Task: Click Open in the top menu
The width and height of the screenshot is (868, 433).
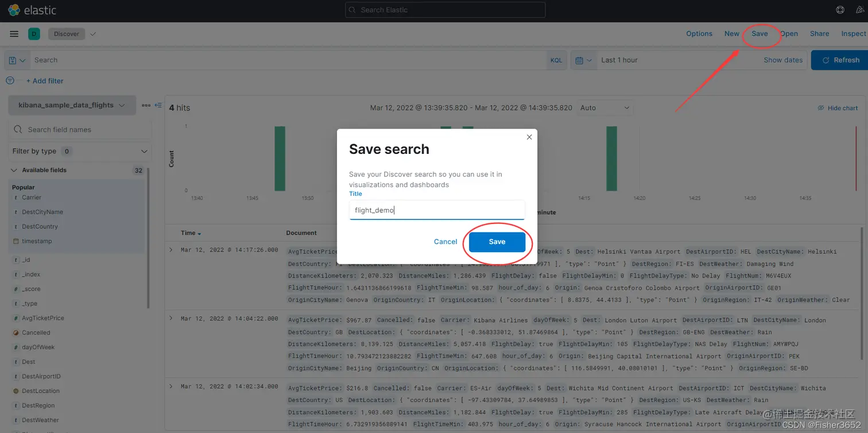Action: 789,34
